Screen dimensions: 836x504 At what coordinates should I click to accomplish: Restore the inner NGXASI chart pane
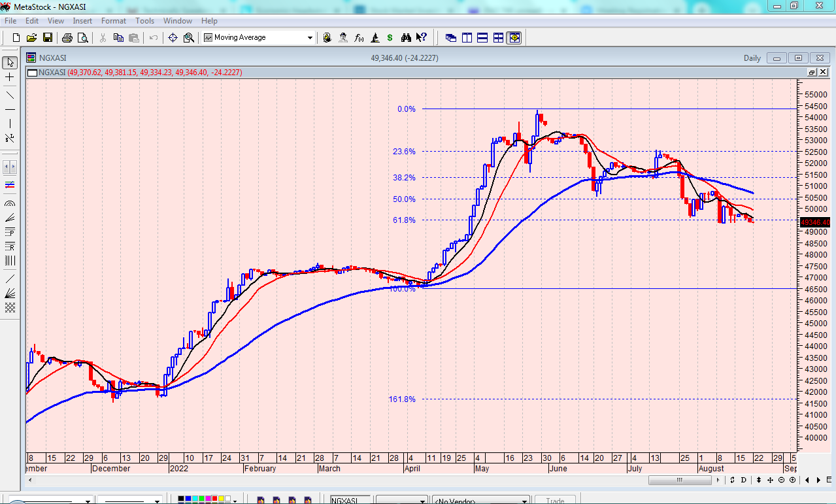tap(812, 73)
